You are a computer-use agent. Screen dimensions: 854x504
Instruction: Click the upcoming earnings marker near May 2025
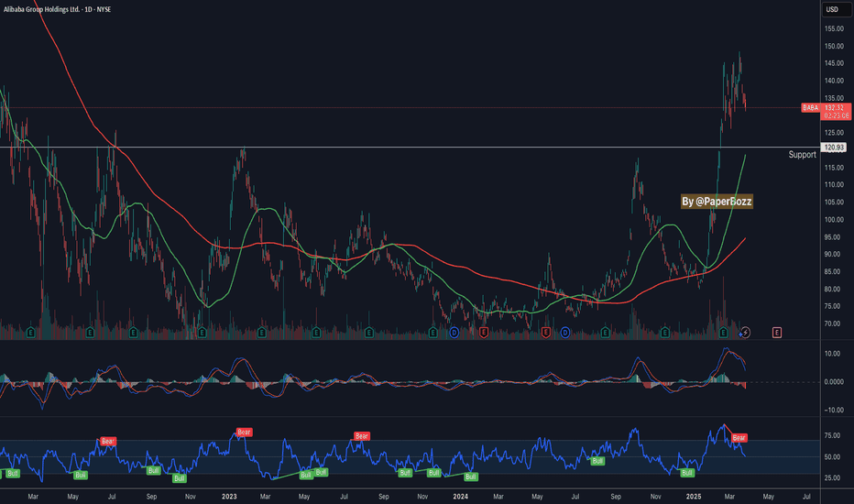pos(777,333)
